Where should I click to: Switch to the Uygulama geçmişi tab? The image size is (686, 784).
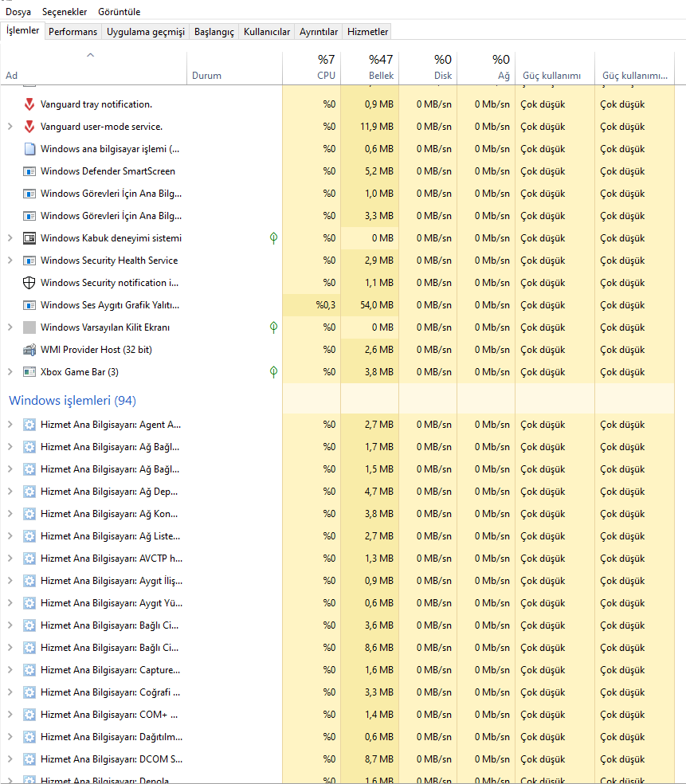pyautogui.click(x=146, y=32)
